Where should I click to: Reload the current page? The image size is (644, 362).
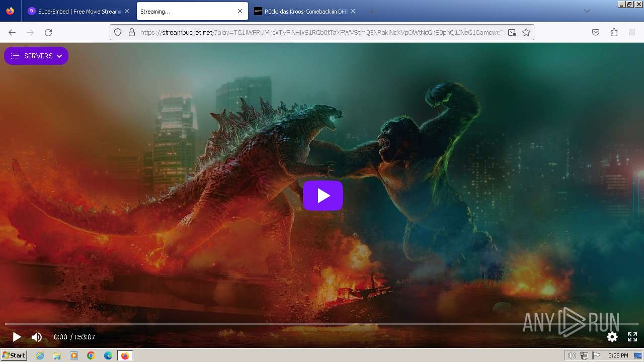[48, 32]
